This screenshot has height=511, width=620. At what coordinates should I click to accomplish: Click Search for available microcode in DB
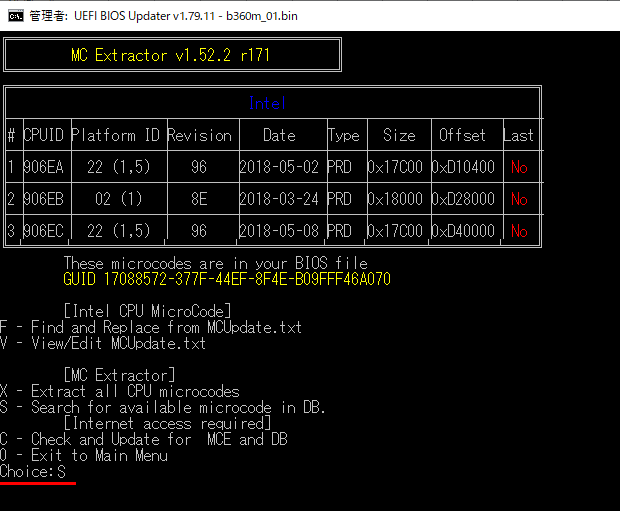[x=164, y=407]
